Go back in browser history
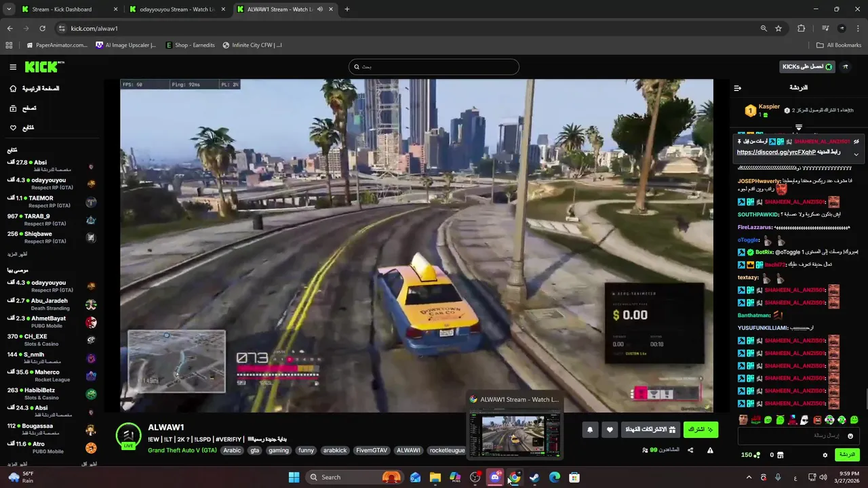The height and width of the screenshot is (488, 868). click(9, 28)
